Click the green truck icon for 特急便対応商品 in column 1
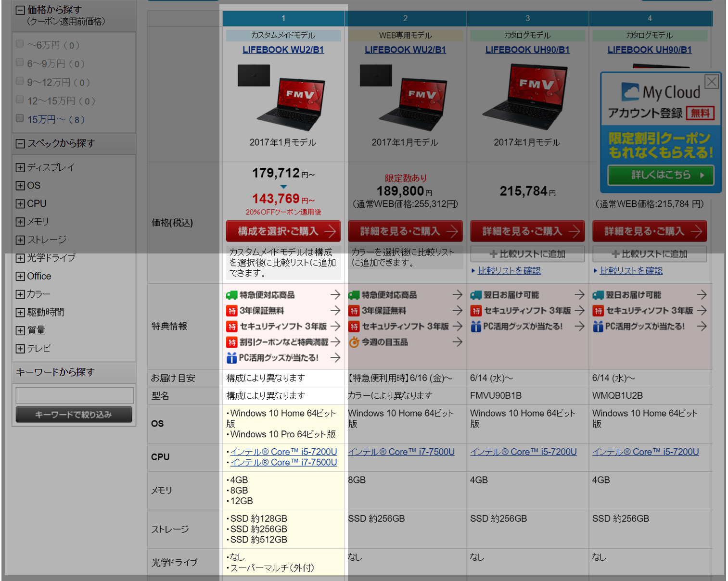This screenshot has width=728, height=581. 232,295
